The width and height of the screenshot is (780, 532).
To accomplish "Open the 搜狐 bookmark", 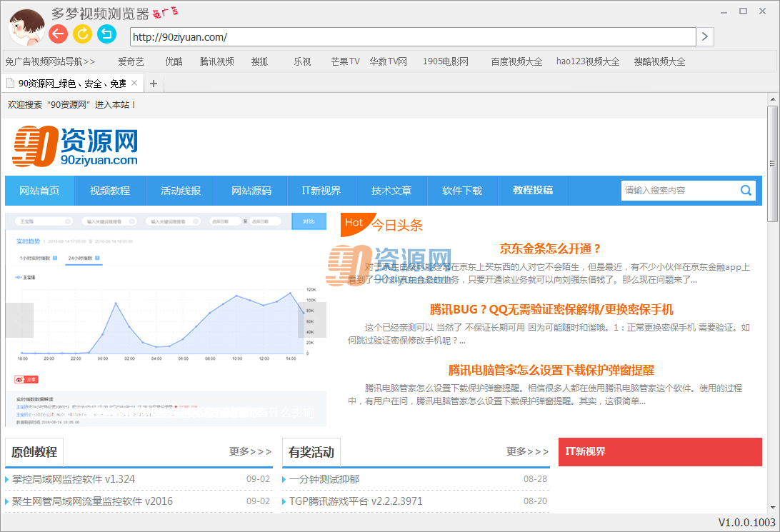I will click(x=260, y=61).
